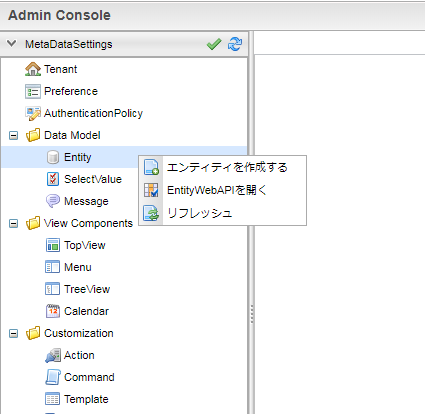Click the blue refresh arrows icon in header

click(235, 44)
